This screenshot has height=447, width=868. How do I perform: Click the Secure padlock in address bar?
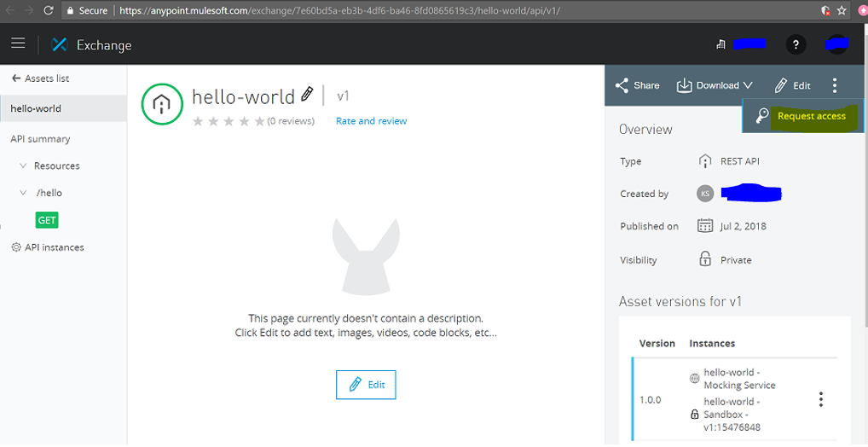coord(70,10)
